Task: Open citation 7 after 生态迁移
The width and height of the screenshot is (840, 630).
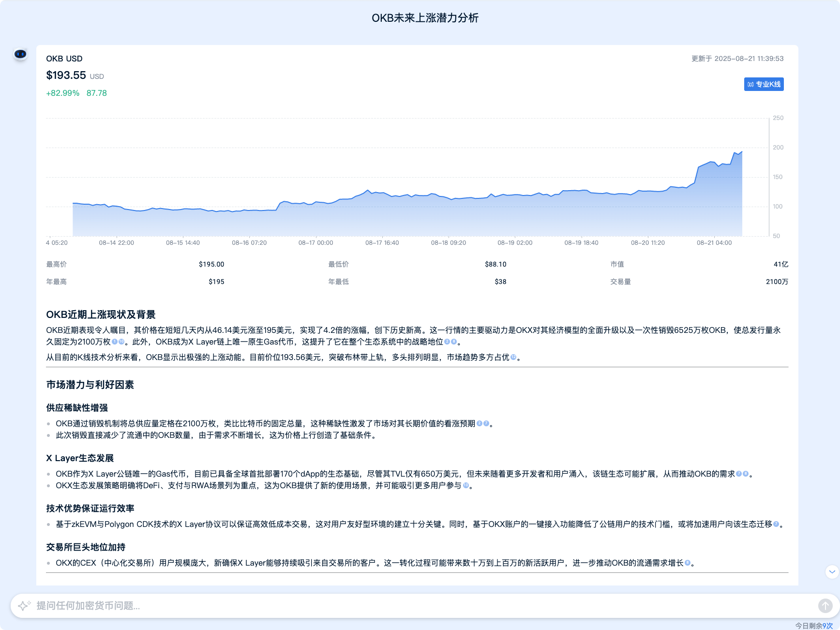Action: 776,524
